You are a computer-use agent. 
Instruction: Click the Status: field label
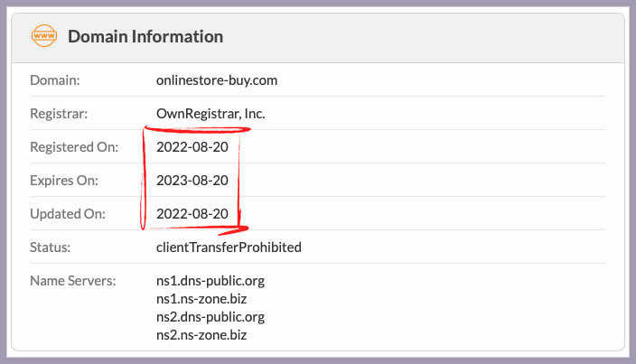[50, 247]
